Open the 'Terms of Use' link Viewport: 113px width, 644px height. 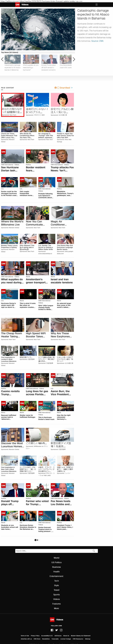[x=25, y=636]
